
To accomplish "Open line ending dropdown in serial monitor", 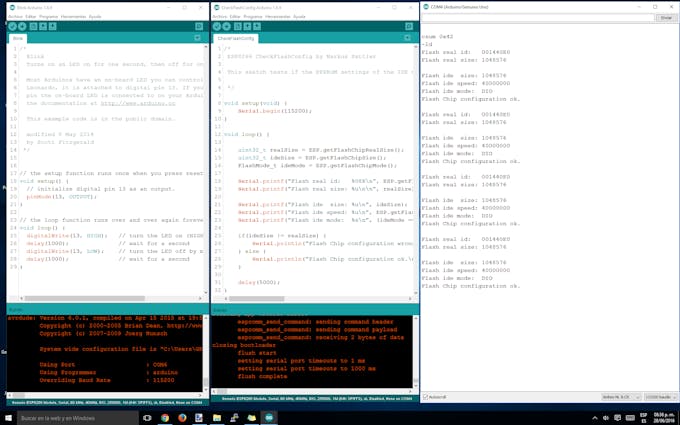I will click(621, 397).
